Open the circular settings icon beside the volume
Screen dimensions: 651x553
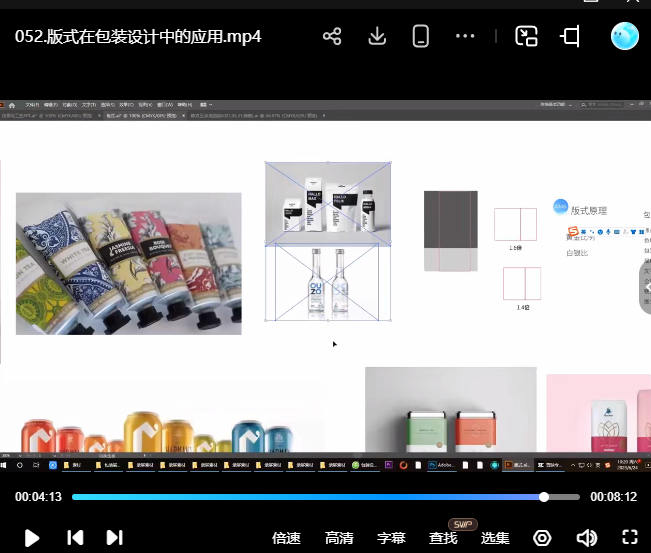542,538
